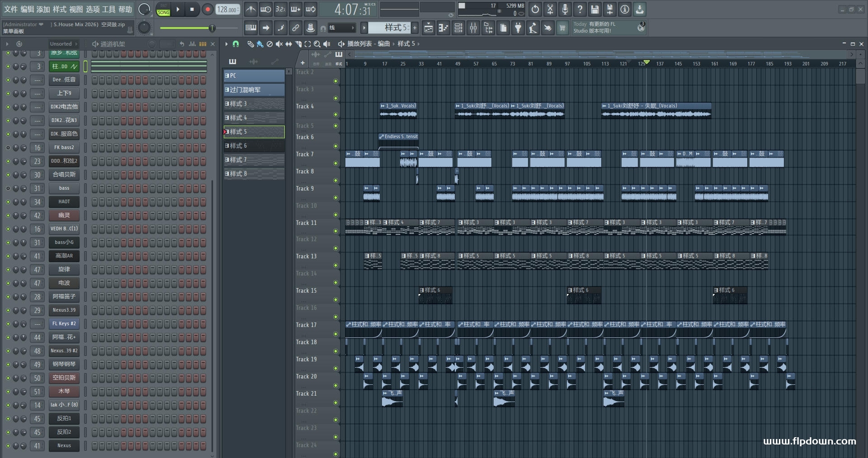The image size is (868, 458).
Task: Open the plugin database plug icon
Action: 518,28
